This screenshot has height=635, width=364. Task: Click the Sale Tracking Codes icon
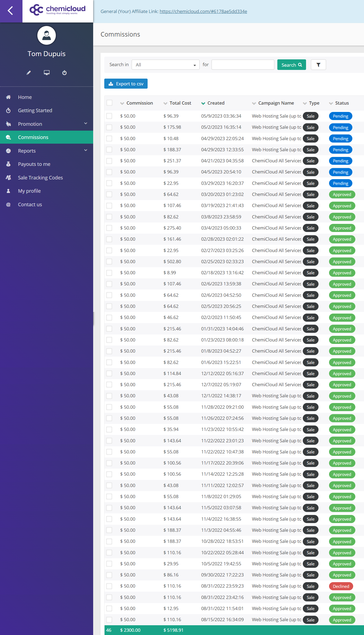click(x=8, y=178)
